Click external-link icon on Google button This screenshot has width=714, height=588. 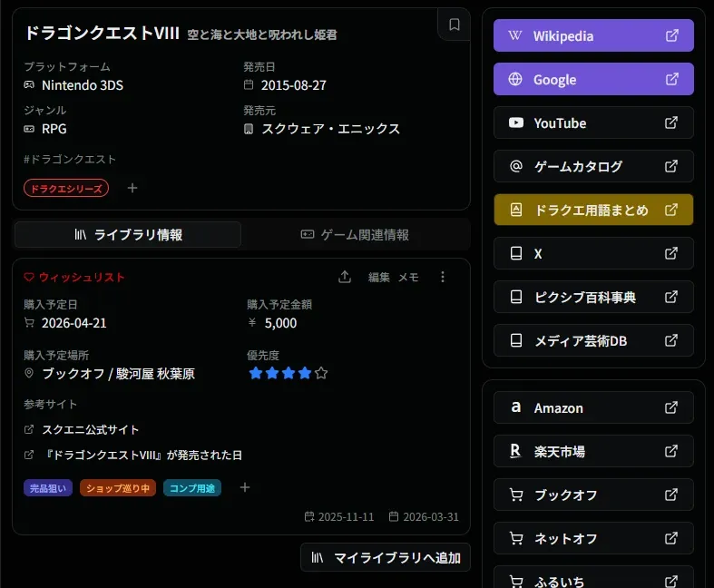click(672, 79)
